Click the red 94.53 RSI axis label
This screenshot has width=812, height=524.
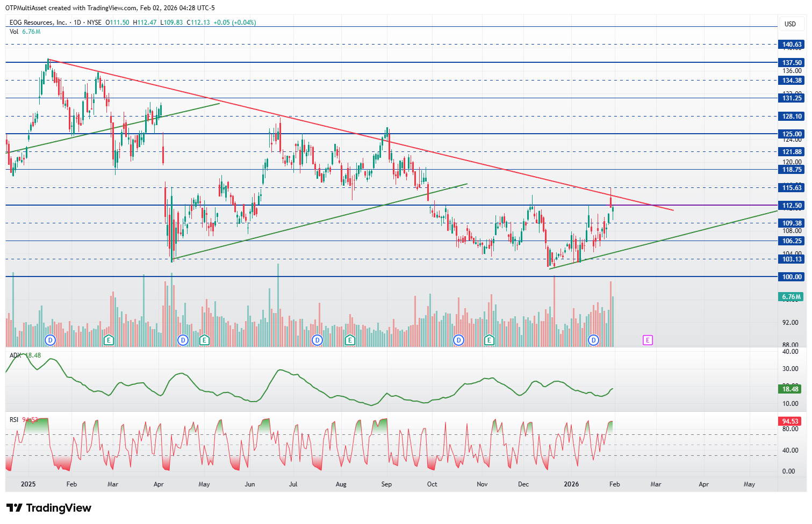tap(791, 421)
